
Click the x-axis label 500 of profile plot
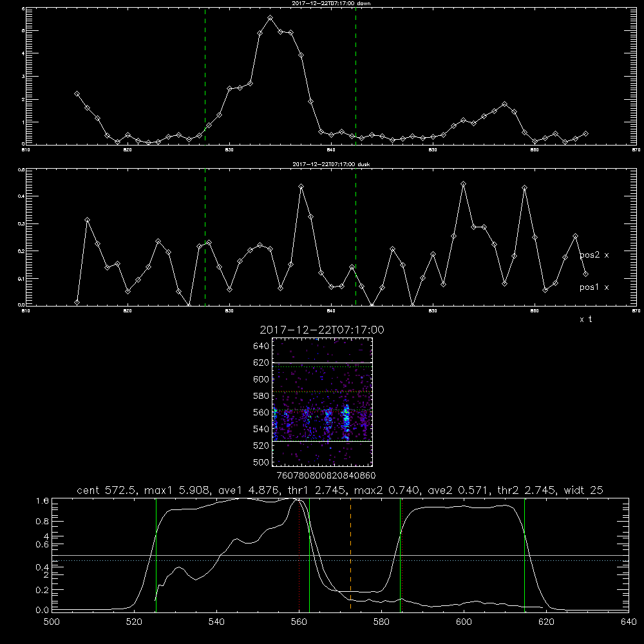point(52,622)
